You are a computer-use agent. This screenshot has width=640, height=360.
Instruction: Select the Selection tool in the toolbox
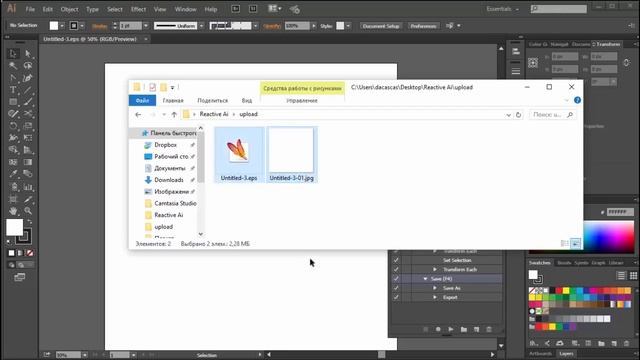point(13,53)
